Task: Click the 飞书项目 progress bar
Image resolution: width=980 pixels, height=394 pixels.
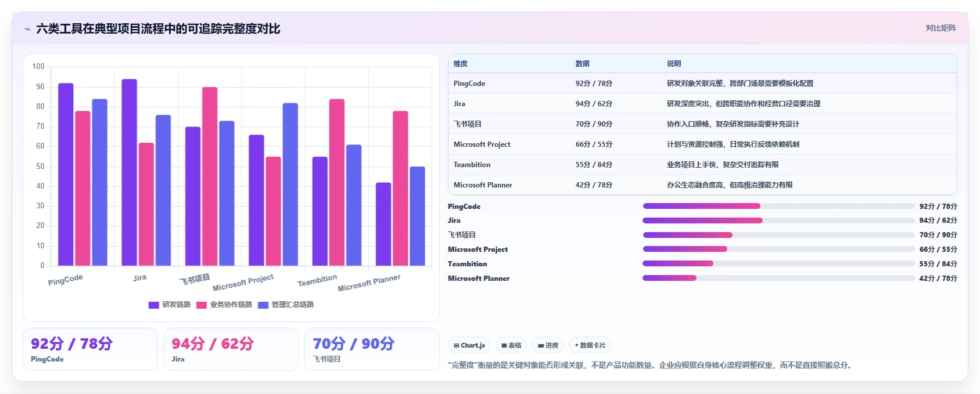Action: click(x=778, y=235)
